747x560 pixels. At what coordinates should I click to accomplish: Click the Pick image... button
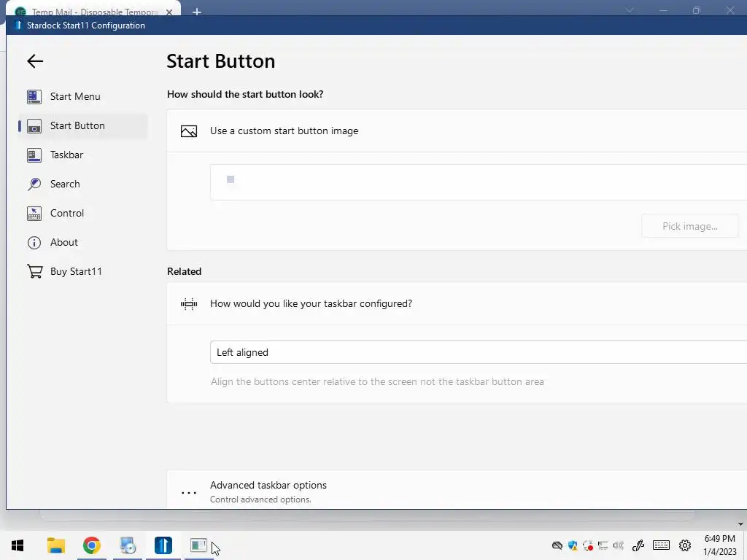(x=690, y=226)
